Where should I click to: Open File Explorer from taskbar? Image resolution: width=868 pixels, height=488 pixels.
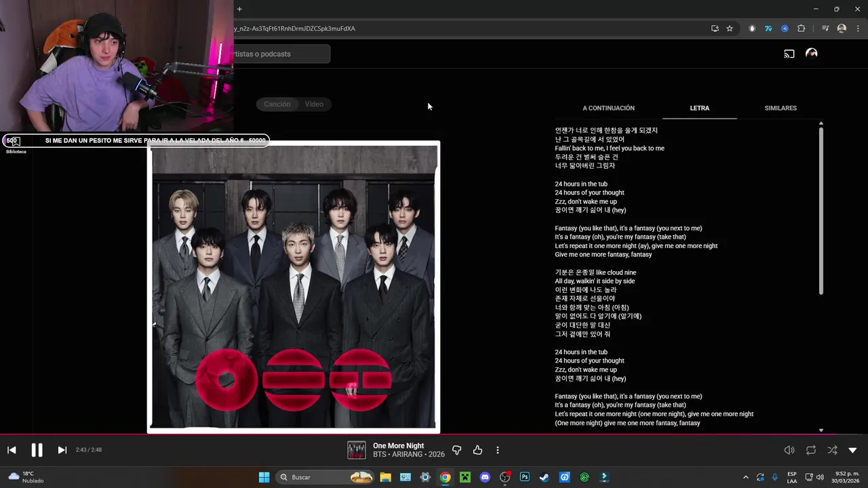pos(385,477)
